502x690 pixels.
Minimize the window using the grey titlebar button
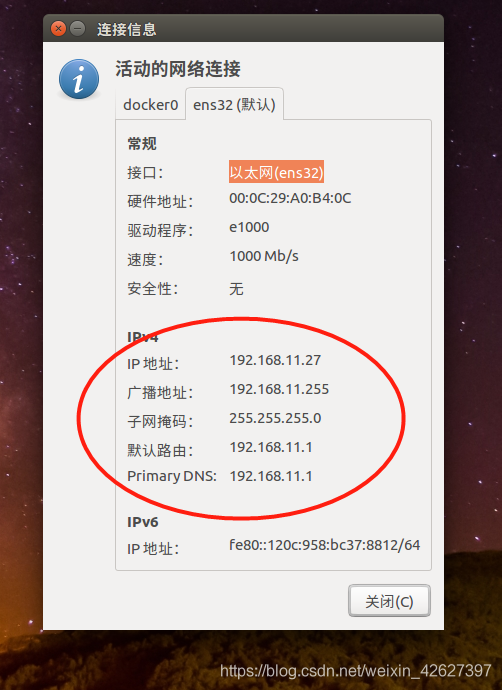click(78, 29)
